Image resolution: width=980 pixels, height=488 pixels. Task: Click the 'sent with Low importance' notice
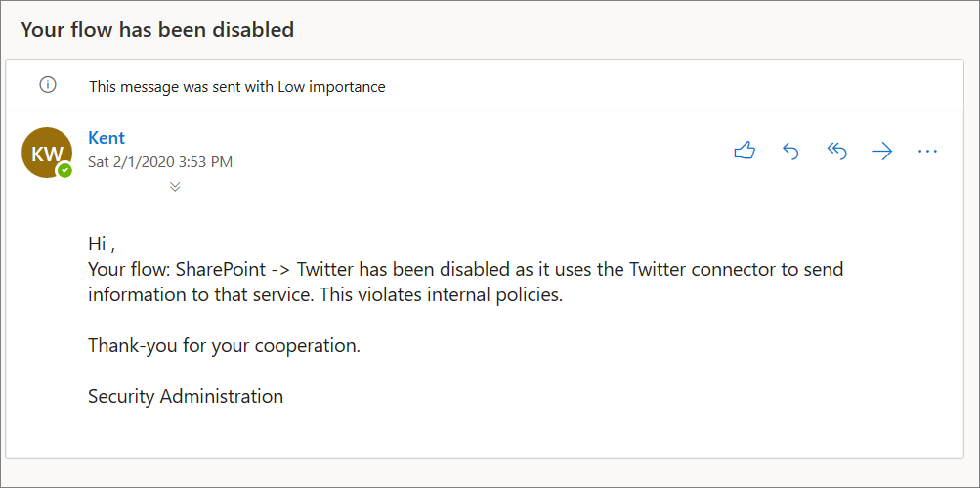coord(237,86)
